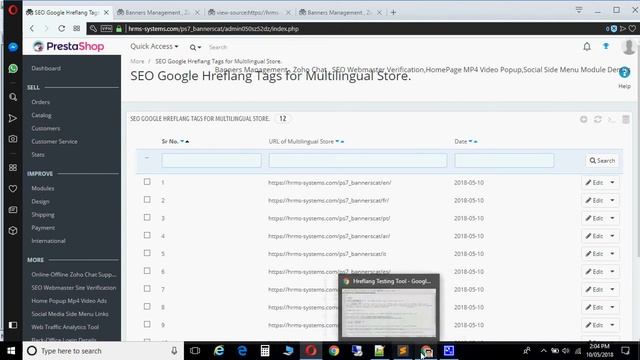The height and width of the screenshot is (360, 640).
Task: Open Catalog in the sidebar menu
Action: (41, 116)
